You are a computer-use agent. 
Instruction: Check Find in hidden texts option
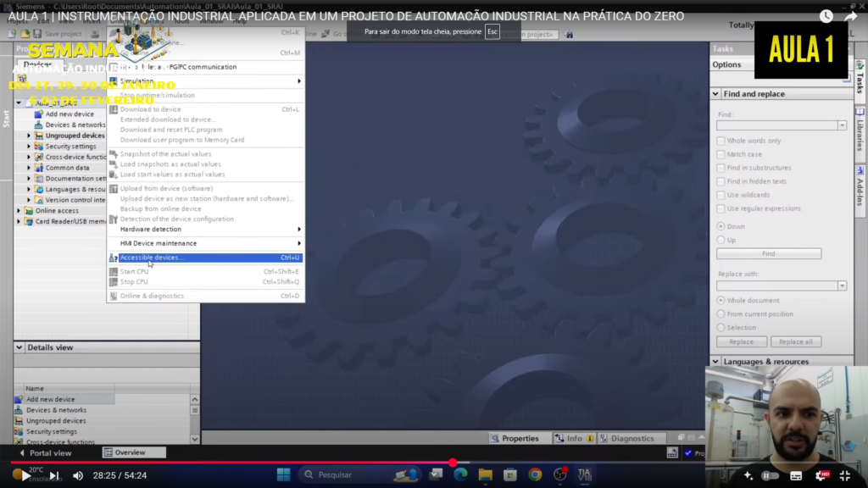tap(721, 181)
